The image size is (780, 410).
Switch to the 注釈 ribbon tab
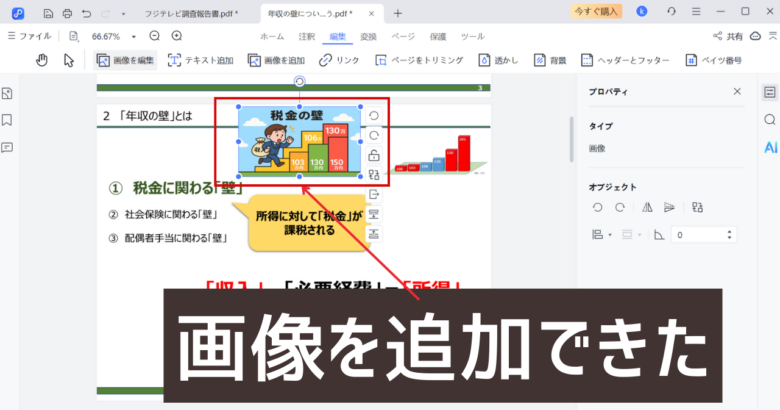click(307, 35)
